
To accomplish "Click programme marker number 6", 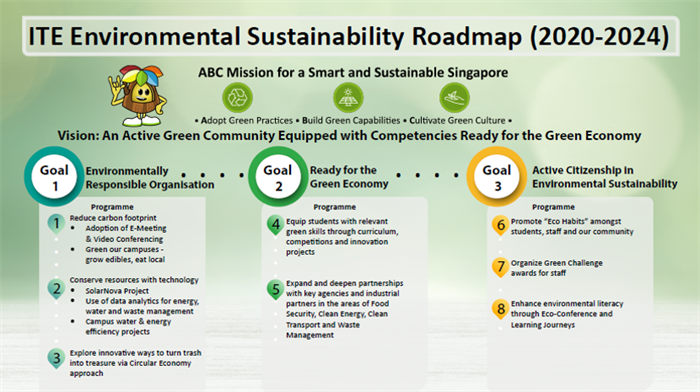I will click(x=500, y=226).
